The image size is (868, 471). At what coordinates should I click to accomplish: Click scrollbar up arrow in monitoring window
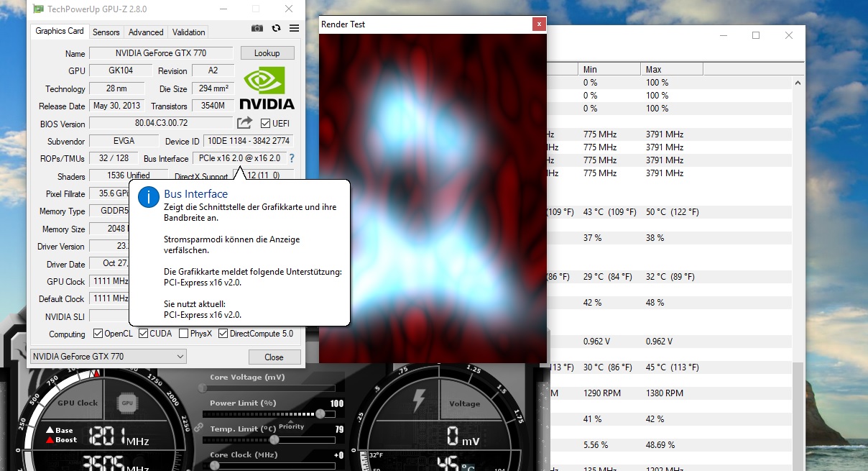(x=798, y=83)
